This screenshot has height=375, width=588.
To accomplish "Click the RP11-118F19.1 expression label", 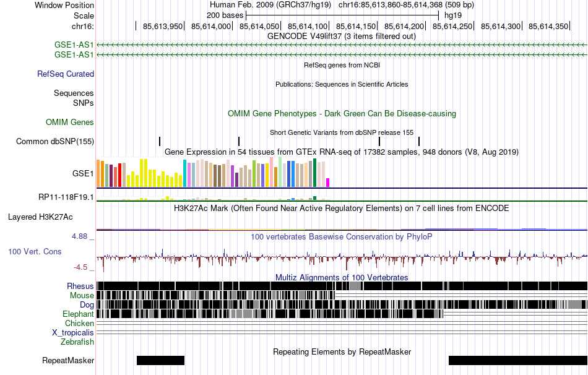I will pos(66,197).
